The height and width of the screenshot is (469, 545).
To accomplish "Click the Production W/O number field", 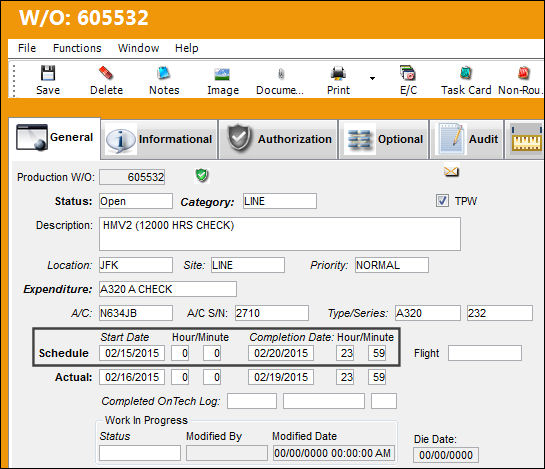I will pyautogui.click(x=132, y=177).
